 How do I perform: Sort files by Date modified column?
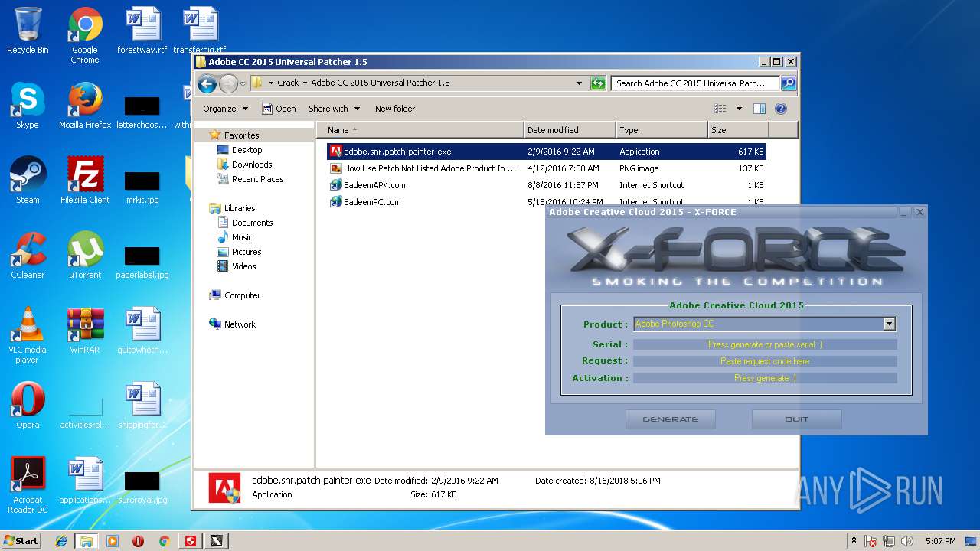coord(570,130)
